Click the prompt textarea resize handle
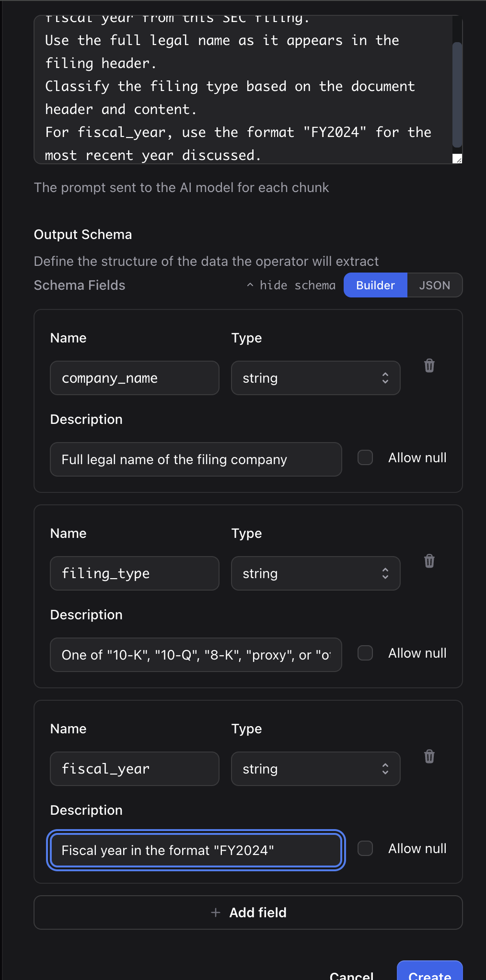Viewport: 486px width, 980px height. pos(457,159)
